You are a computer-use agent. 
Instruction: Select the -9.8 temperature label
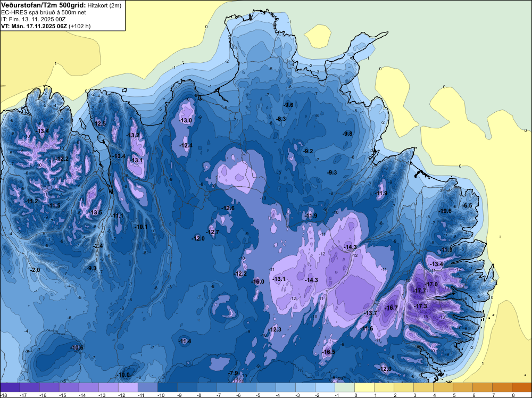pos(348,134)
